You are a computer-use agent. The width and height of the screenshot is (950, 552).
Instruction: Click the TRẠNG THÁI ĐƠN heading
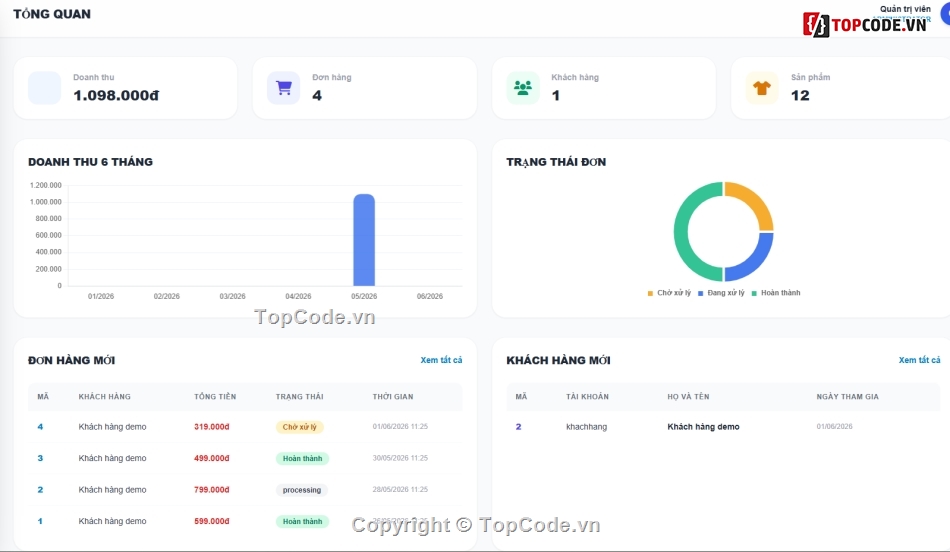(556, 162)
